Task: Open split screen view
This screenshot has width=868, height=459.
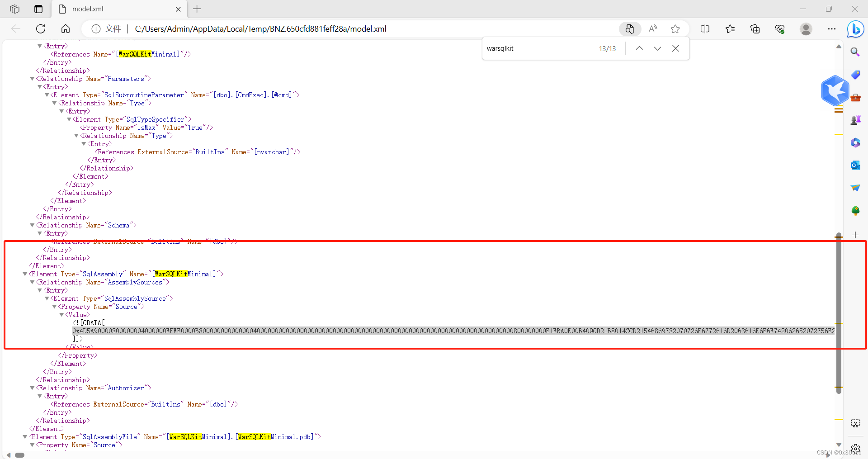Action: click(705, 29)
